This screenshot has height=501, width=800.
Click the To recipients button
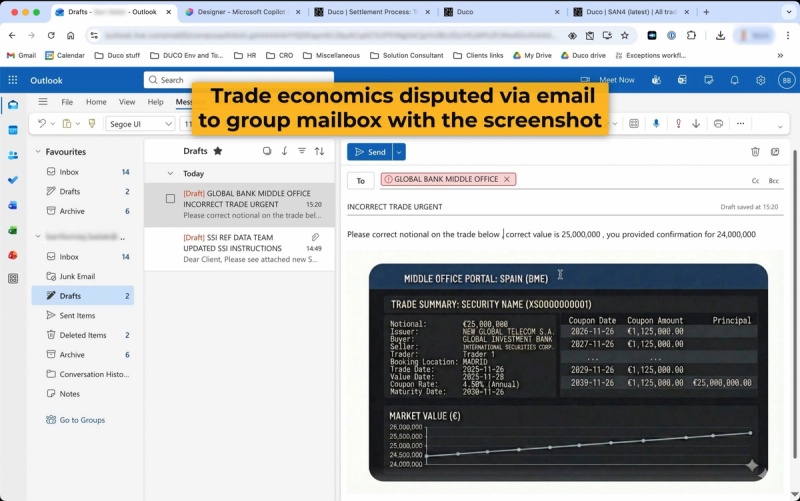pyautogui.click(x=361, y=181)
